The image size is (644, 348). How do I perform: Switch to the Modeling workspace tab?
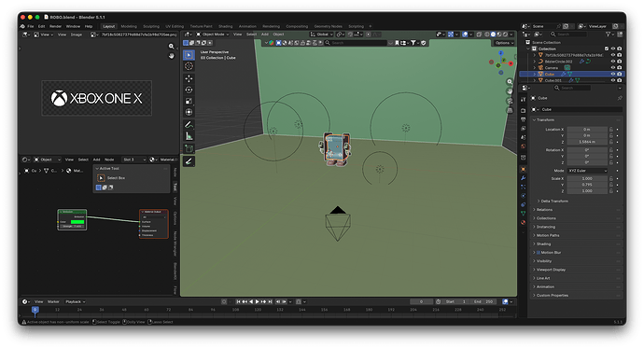coord(129,26)
